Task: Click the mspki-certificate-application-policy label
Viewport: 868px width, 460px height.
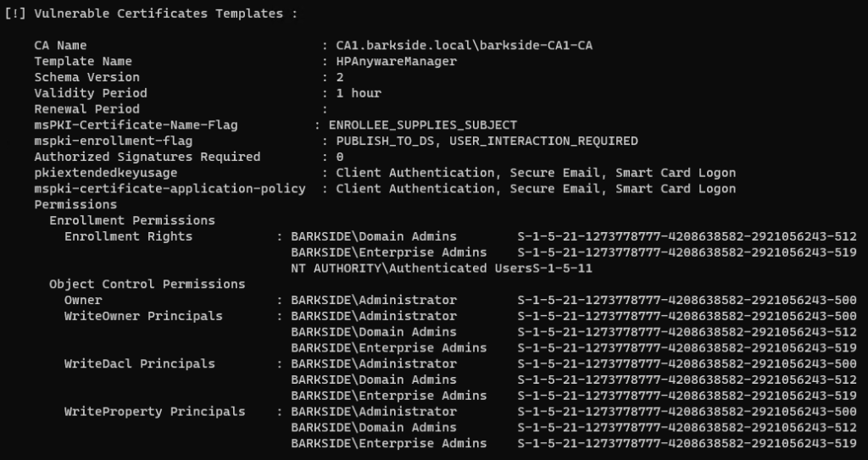Action: pos(170,189)
